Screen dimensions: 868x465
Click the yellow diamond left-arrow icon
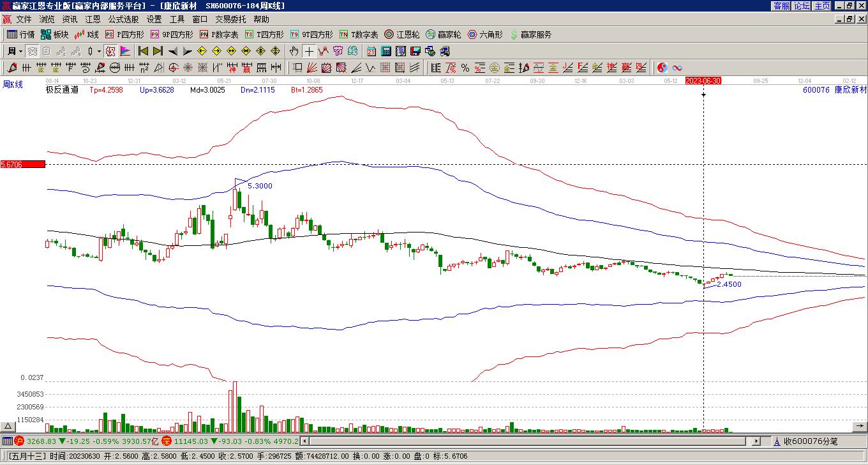click(x=202, y=51)
